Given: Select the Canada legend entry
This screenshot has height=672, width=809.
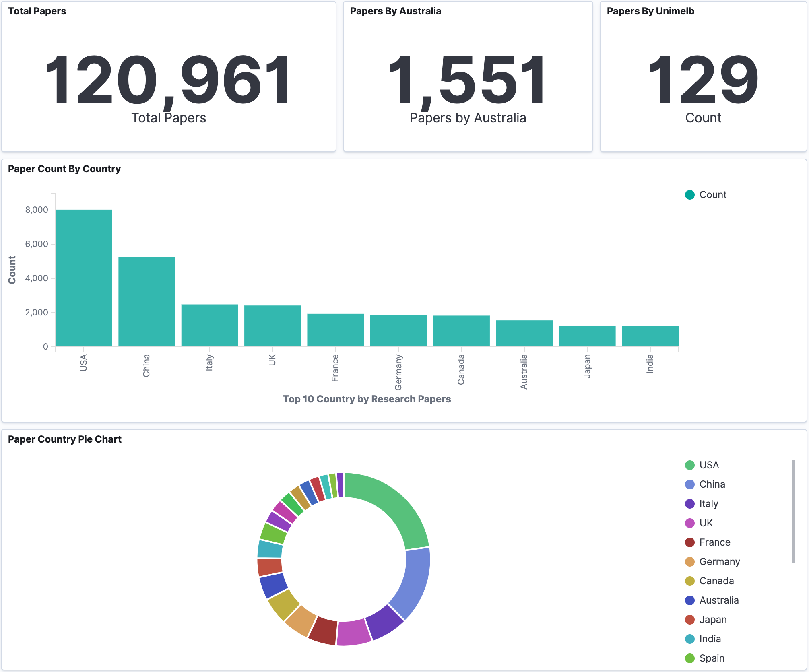Looking at the screenshot, I should [710, 581].
